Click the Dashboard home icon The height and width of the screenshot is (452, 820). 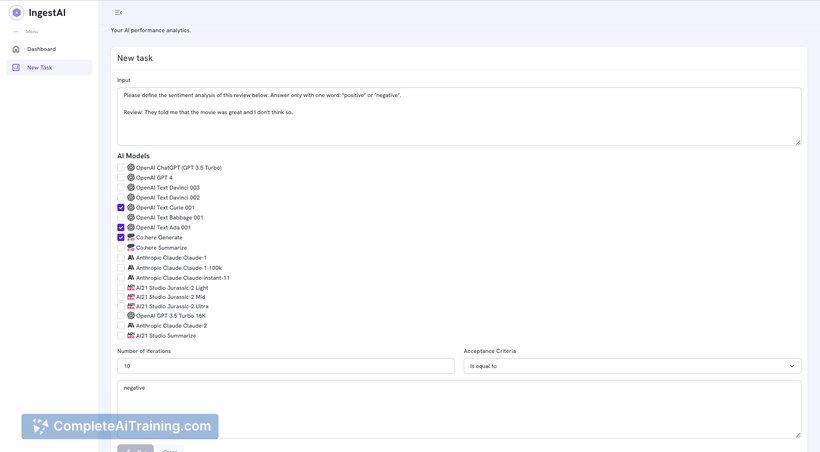pos(16,49)
